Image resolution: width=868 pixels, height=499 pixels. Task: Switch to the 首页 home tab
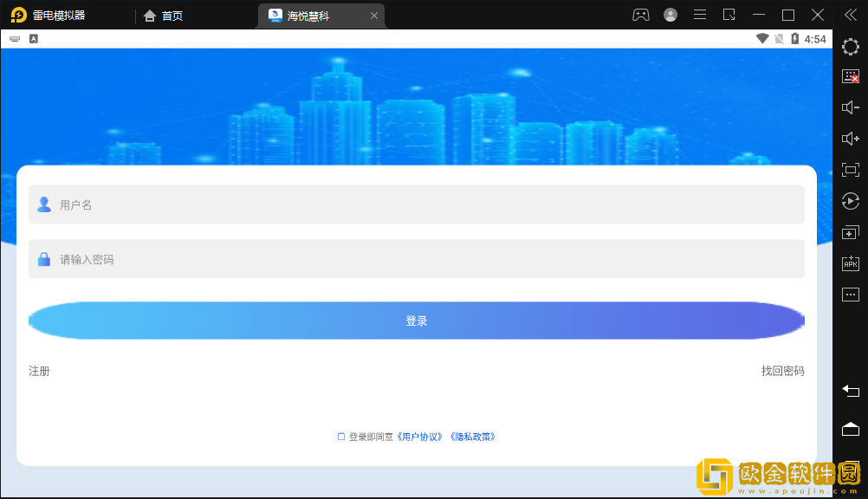164,16
